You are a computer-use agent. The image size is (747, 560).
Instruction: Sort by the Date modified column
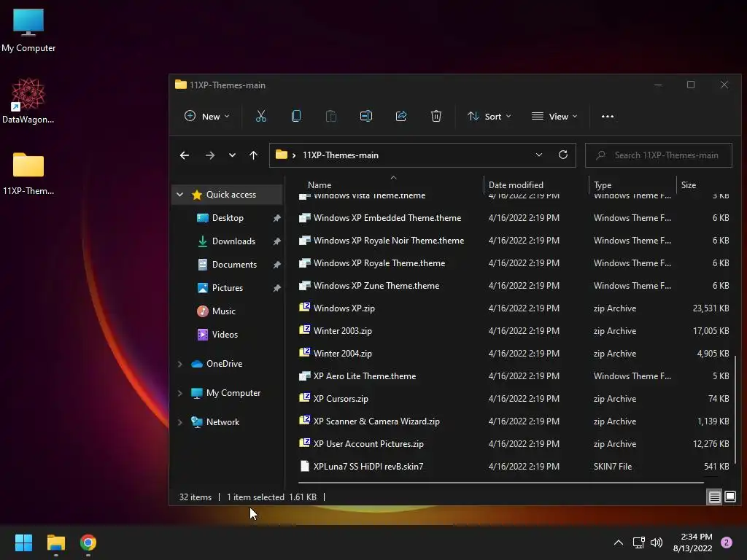pyautogui.click(x=516, y=185)
